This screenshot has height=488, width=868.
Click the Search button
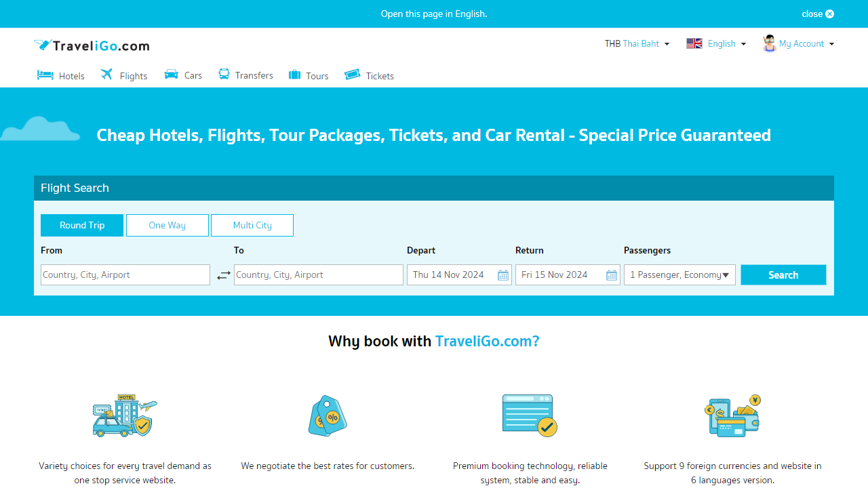tap(783, 274)
